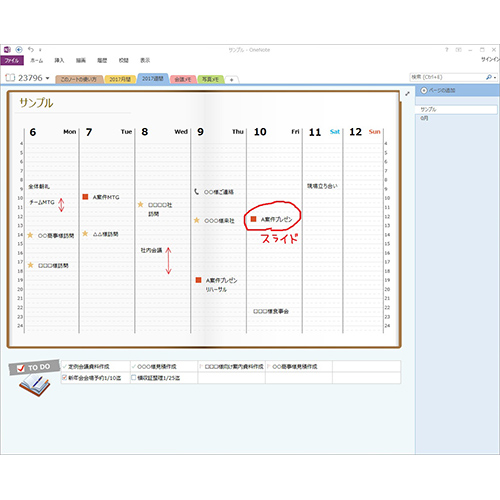The image size is (500, 500).
Task: Add a new section with plus tab
Action: pos(232,80)
